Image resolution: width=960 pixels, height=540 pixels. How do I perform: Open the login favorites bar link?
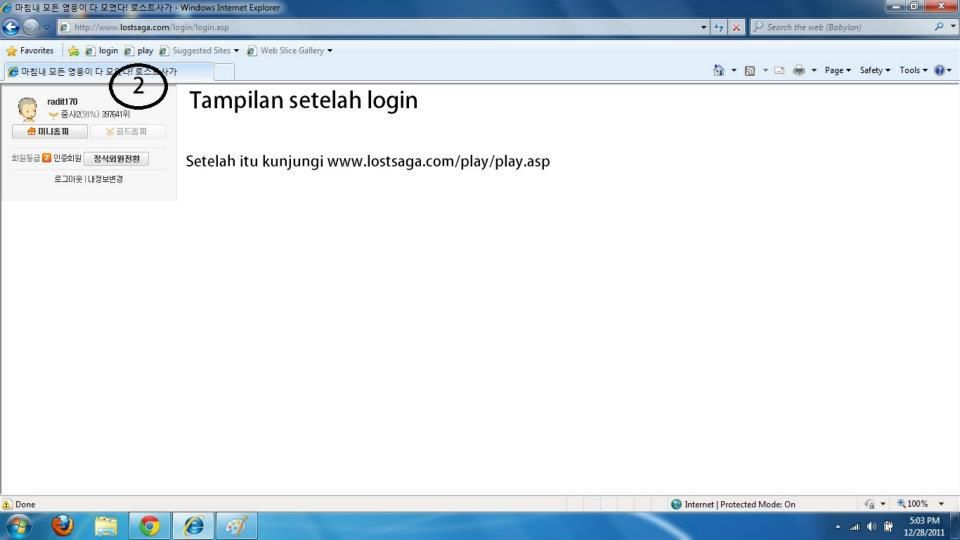coord(102,51)
